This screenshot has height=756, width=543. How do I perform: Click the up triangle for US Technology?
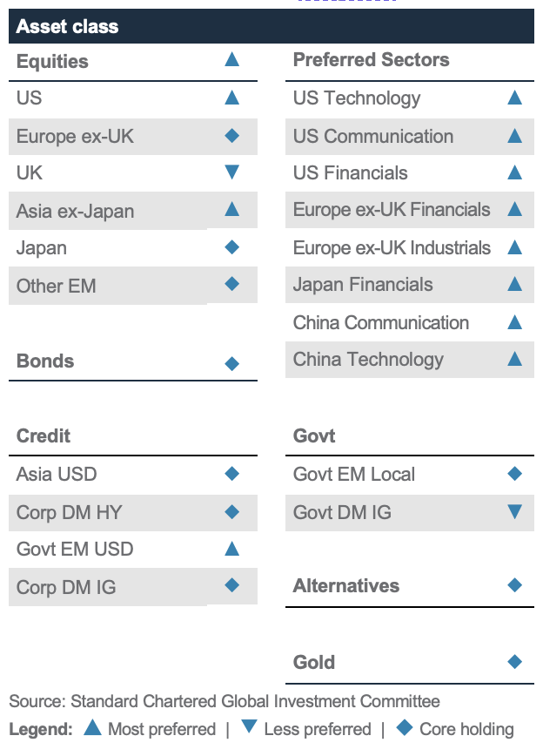[514, 98]
